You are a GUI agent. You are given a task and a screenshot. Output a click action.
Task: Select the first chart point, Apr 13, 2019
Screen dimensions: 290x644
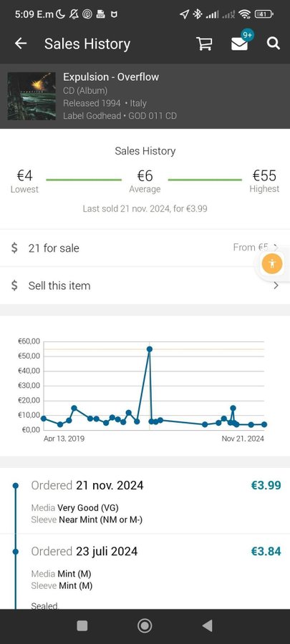44,419
